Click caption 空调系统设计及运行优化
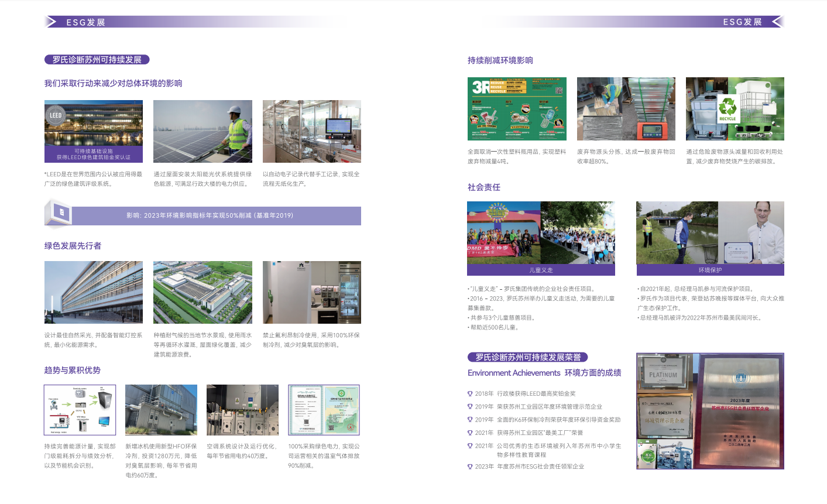 (x=242, y=451)
